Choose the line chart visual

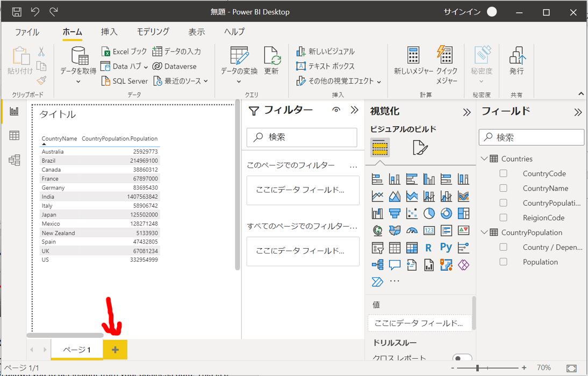tap(377, 196)
